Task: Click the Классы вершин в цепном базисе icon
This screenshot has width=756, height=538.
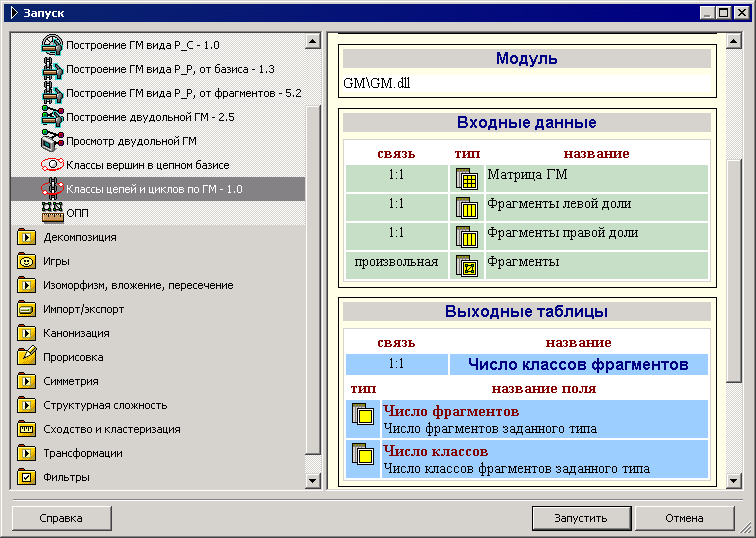Action: pyautogui.click(x=52, y=165)
